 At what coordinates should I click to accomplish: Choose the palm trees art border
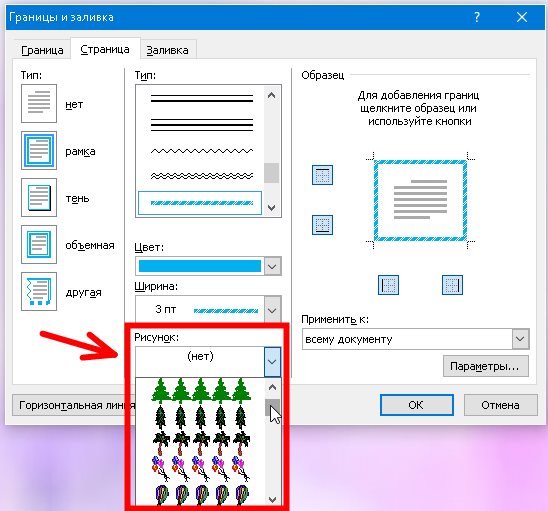tap(201, 442)
